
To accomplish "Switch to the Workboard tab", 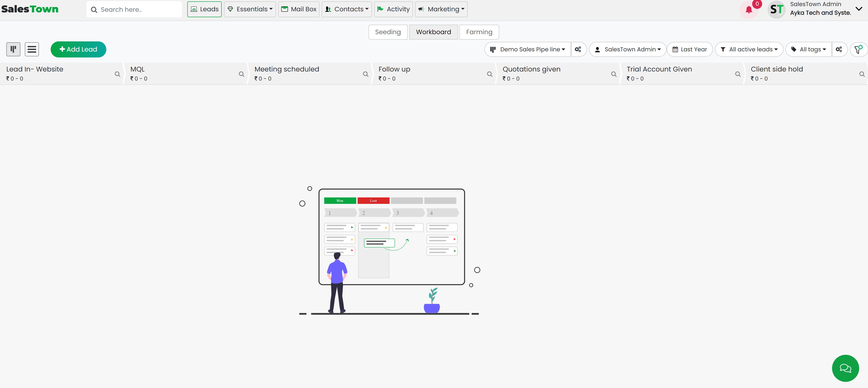I will click(x=433, y=32).
